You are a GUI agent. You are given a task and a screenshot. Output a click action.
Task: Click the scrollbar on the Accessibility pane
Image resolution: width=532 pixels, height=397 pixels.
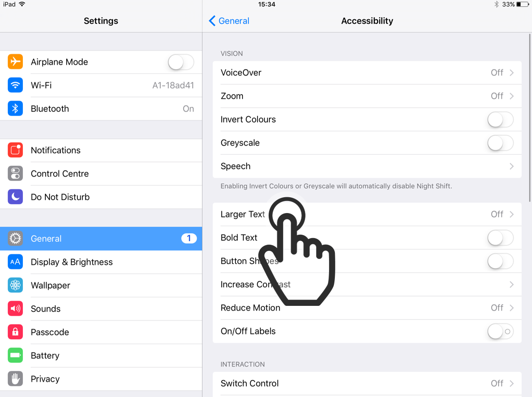pyautogui.click(x=530, y=118)
